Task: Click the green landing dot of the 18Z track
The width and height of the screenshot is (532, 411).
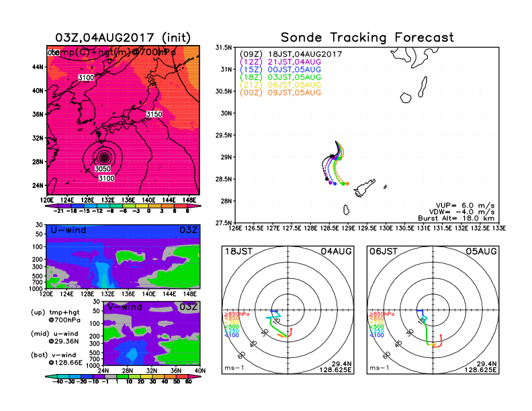Action: pos(343,184)
